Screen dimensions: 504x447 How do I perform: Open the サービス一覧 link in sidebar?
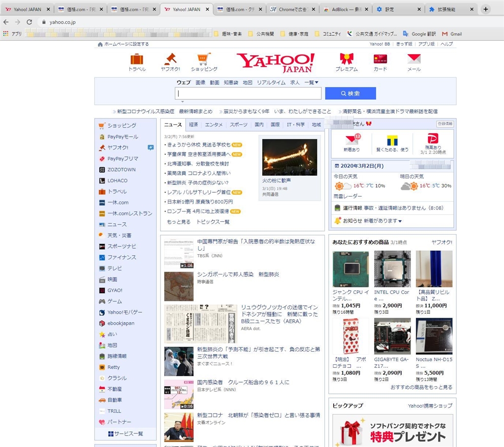tap(126, 434)
